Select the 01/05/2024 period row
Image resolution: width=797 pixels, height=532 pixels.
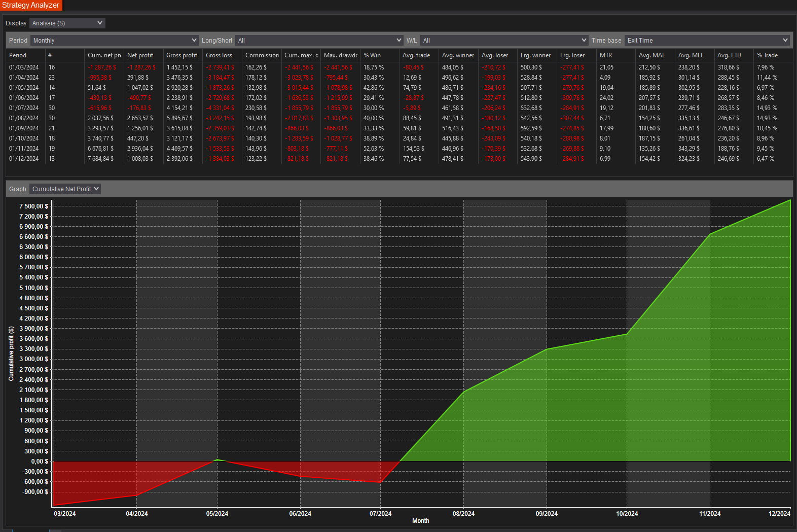point(400,88)
